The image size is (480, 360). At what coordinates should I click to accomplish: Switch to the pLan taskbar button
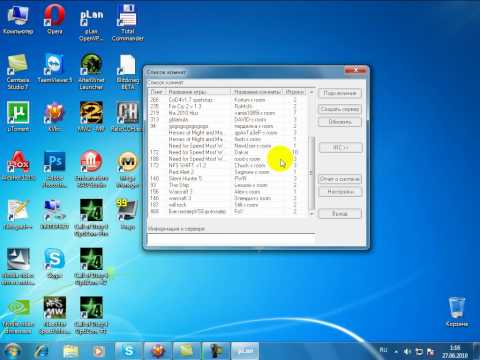pyautogui.click(x=245, y=351)
